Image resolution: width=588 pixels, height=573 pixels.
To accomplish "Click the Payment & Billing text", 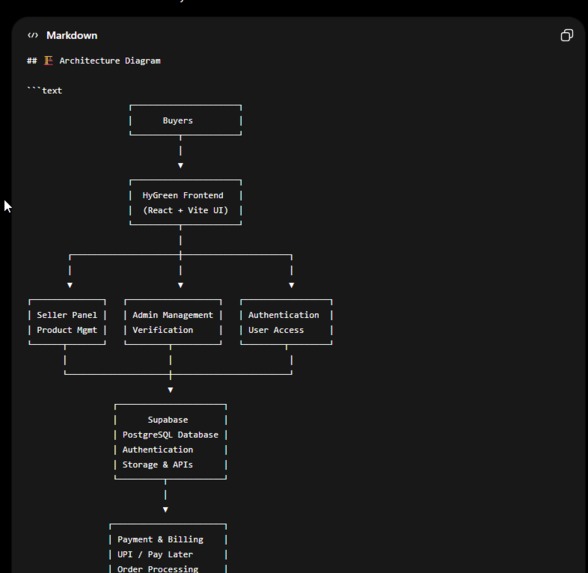I will pyautogui.click(x=160, y=539).
